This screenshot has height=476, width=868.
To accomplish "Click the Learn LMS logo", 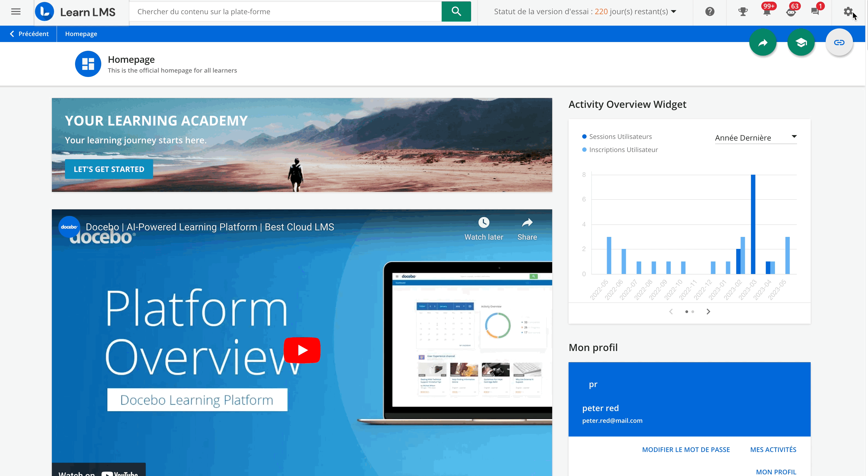I will click(x=75, y=12).
